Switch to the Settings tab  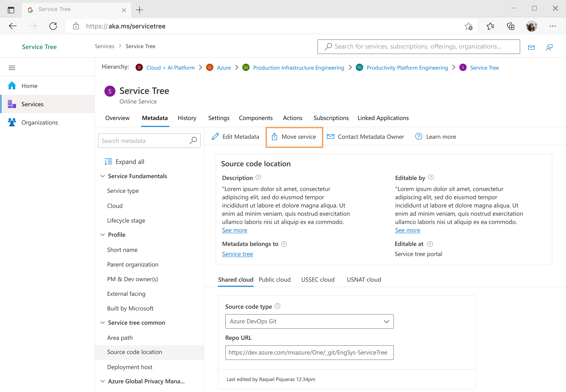pyautogui.click(x=219, y=118)
